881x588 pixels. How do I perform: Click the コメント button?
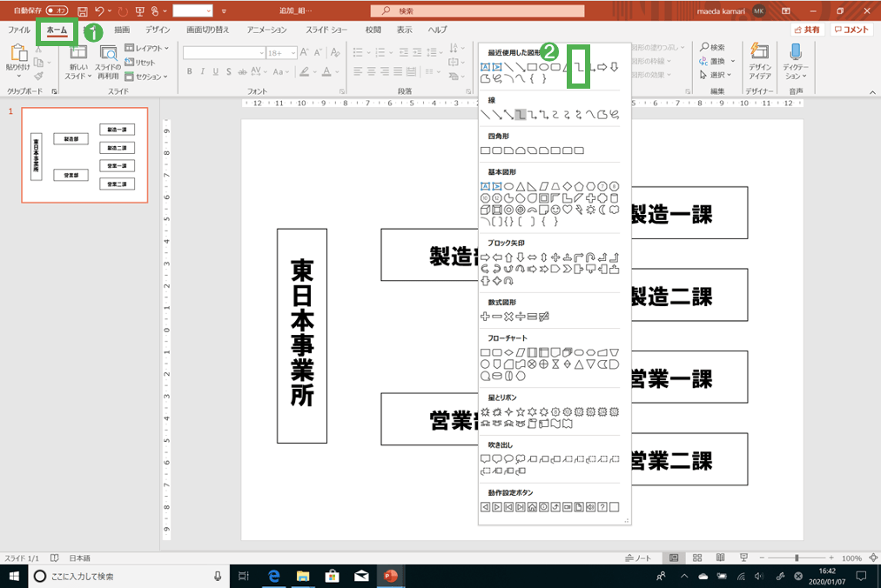851,30
